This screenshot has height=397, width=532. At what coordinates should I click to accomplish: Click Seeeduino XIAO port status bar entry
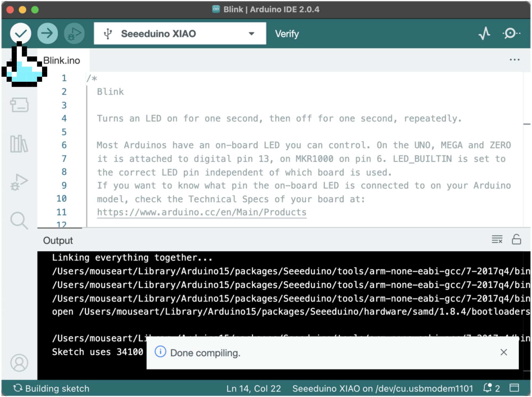[383, 388]
